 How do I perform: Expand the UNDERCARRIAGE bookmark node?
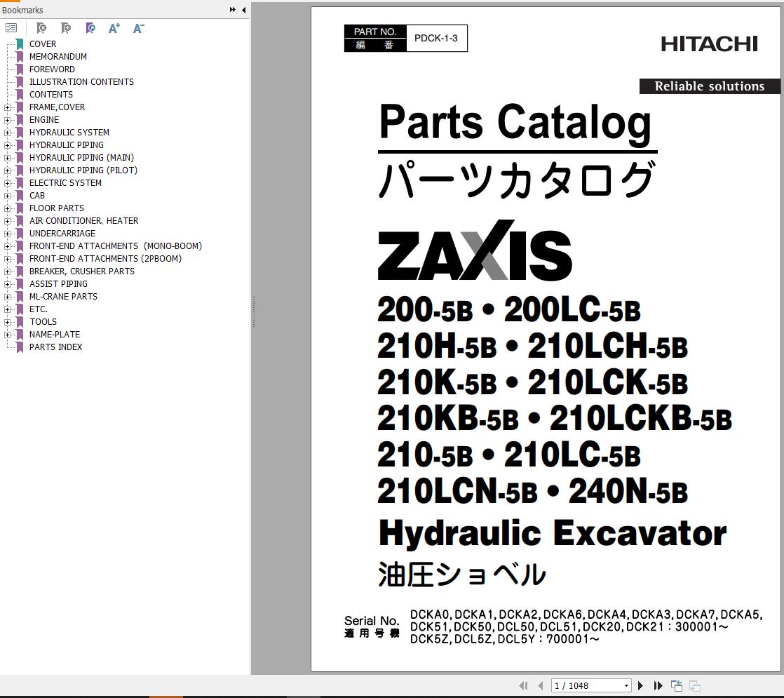coord(7,234)
